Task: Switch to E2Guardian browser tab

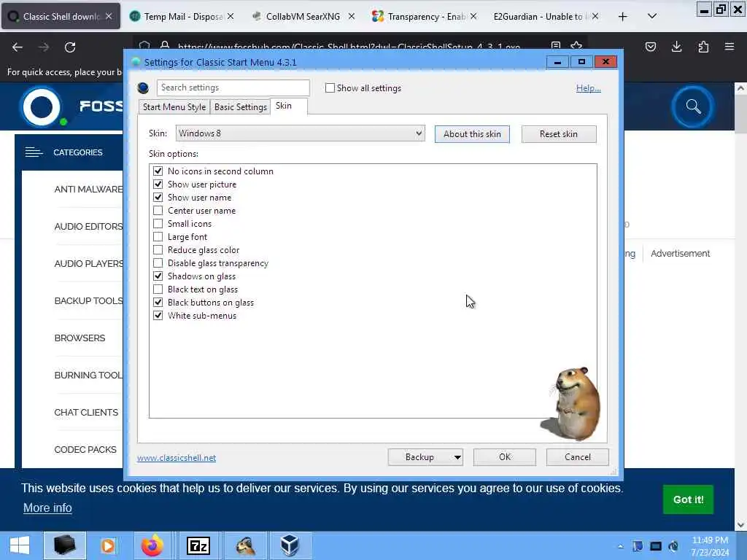Action: tap(546, 16)
